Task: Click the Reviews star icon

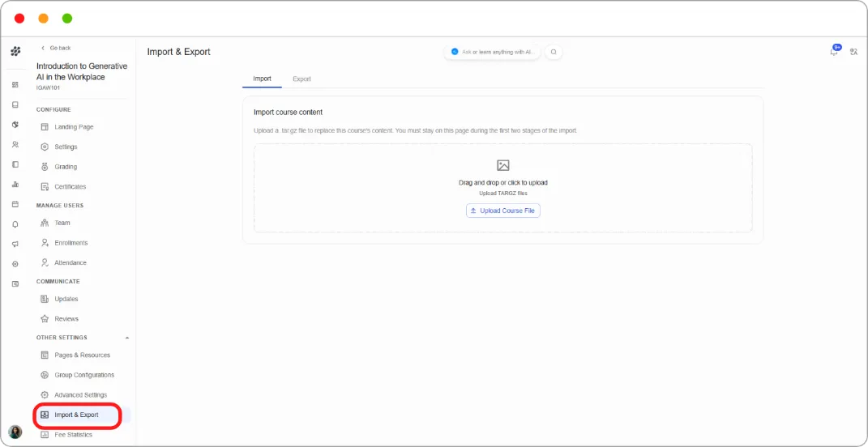Action: click(45, 319)
